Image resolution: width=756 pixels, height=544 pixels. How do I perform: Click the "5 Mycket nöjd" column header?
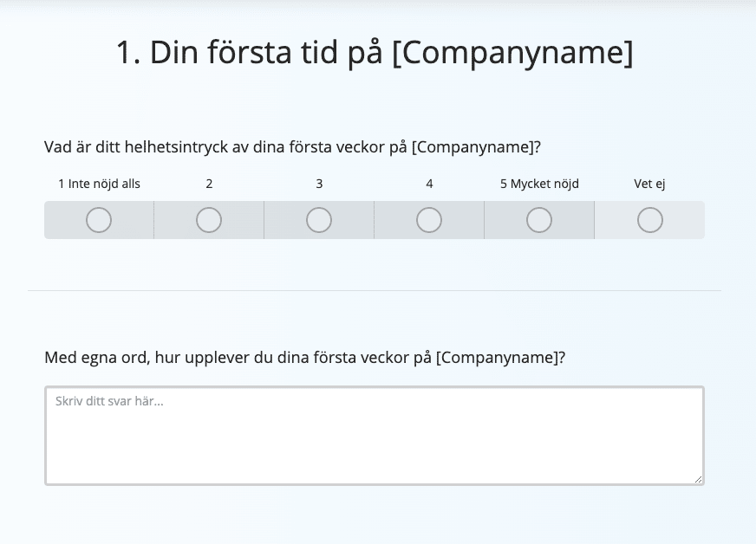(x=538, y=184)
